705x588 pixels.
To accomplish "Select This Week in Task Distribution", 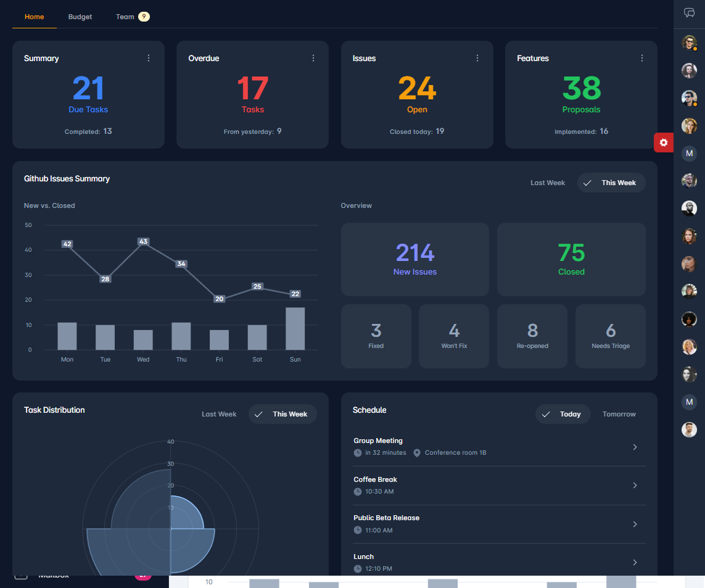I will 282,414.
